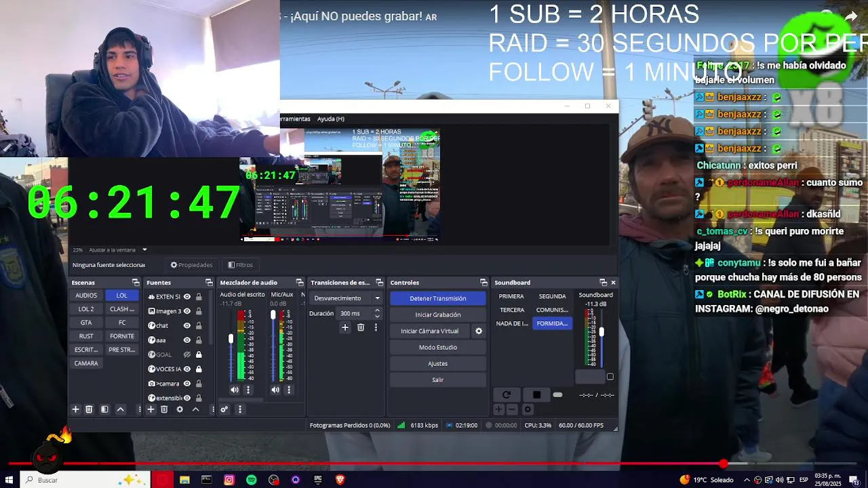Open Mic/Aux channel options dots
868x488 pixels.
click(289, 390)
